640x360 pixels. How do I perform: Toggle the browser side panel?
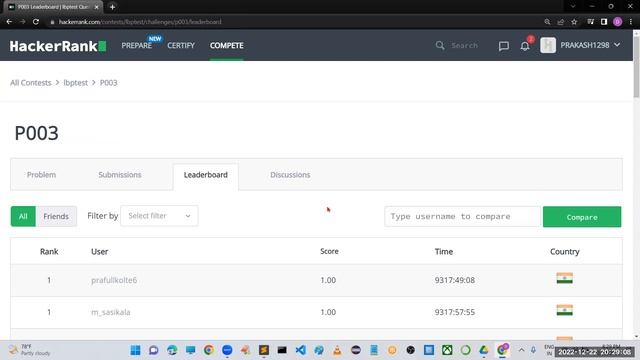point(604,22)
